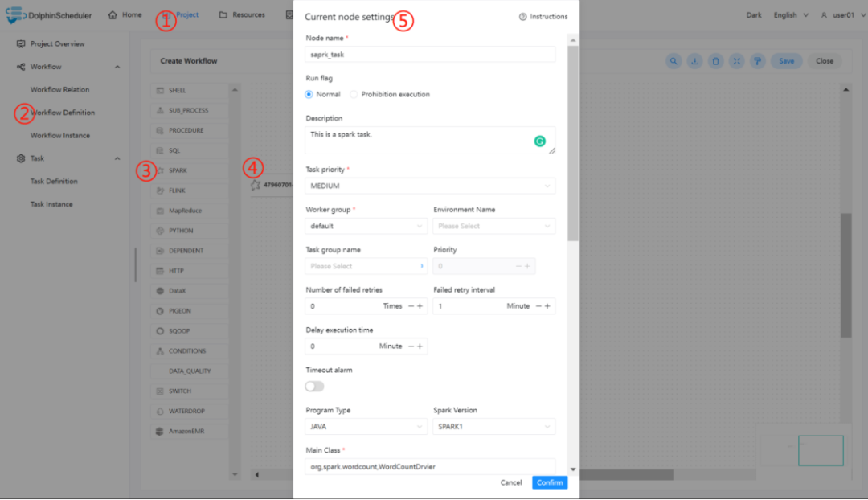868x500 pixels.
Task: Expand the Spark Version dropdown
Action: tap(493, 427)
